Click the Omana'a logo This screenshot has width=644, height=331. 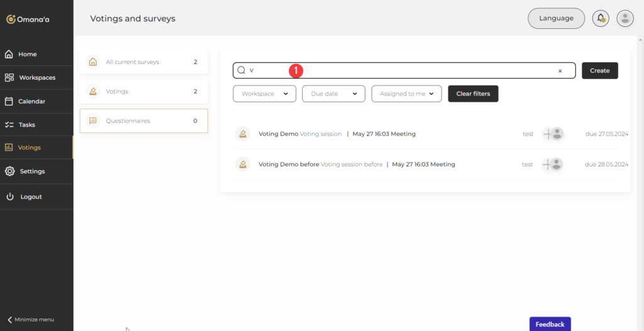(x=28, y=19)
